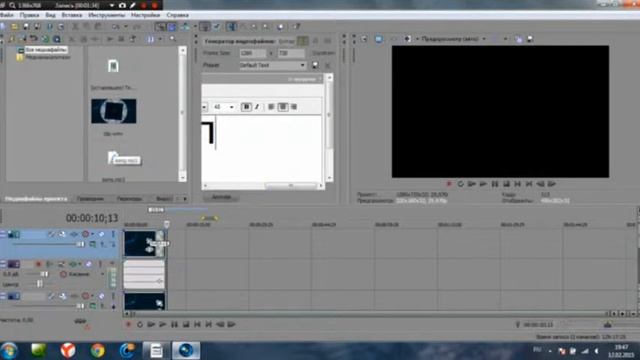Select the 'Все медиафайлы' tree item
This screenshot has height=360, width=640.
[46, 50]
